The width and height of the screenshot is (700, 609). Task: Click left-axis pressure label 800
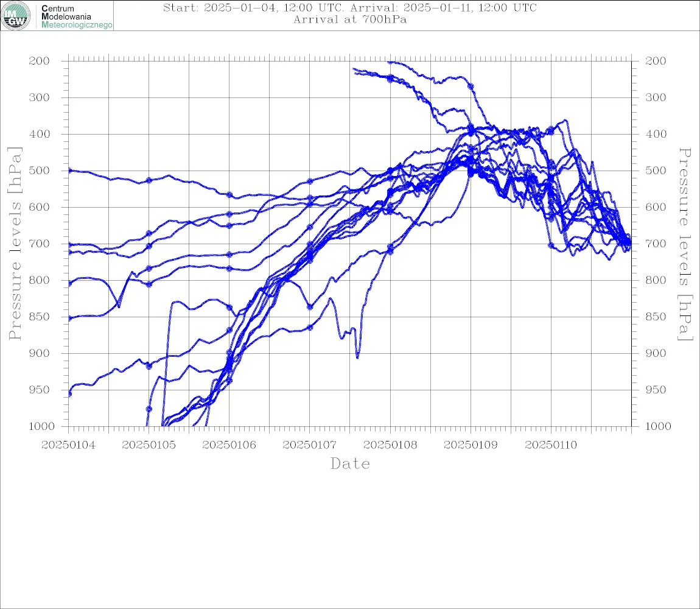(40, 280)
